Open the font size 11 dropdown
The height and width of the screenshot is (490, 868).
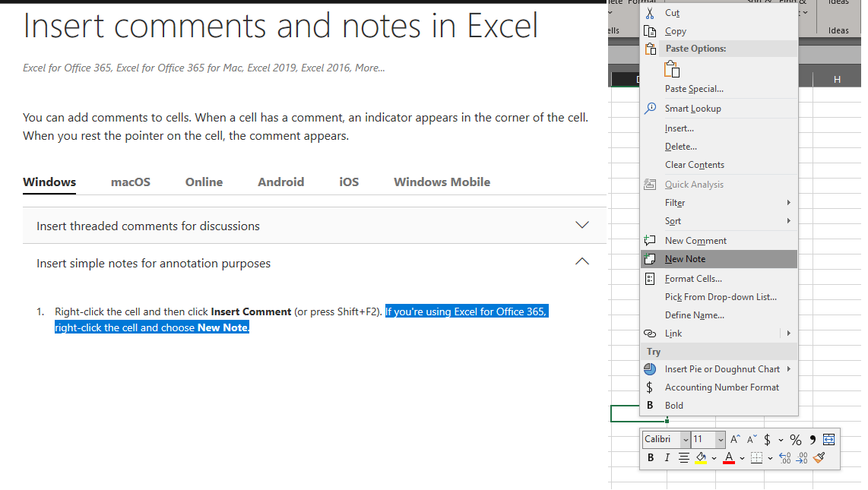pos(721,439)
